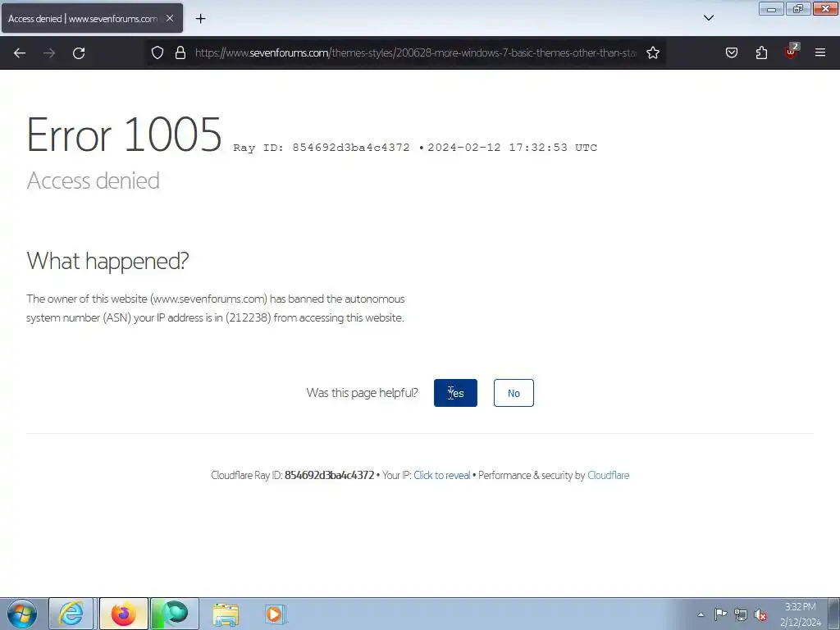Reload the current page
This screenshot has width=840, height=630.
[x=79, y=52]
